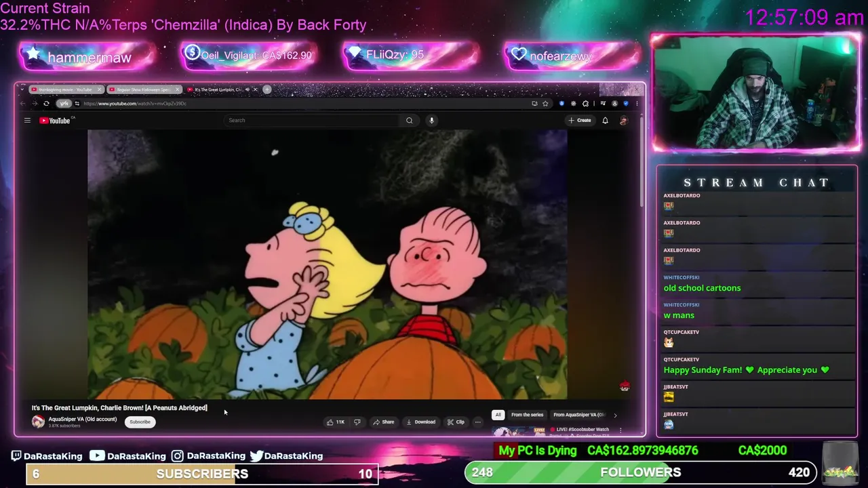Click chat message 'w mans'
Screen dimensions: 868x488
pyautogui.click(x=679, y=315)
